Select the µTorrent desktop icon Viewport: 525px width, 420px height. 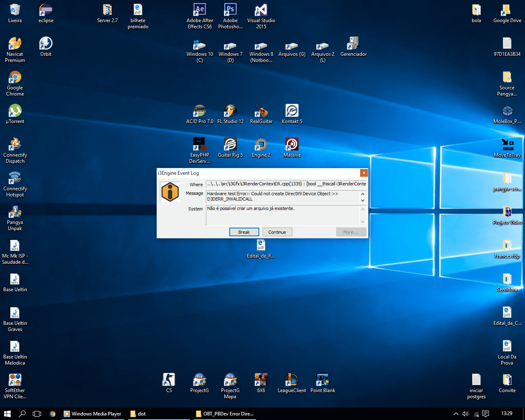point(15,114)
